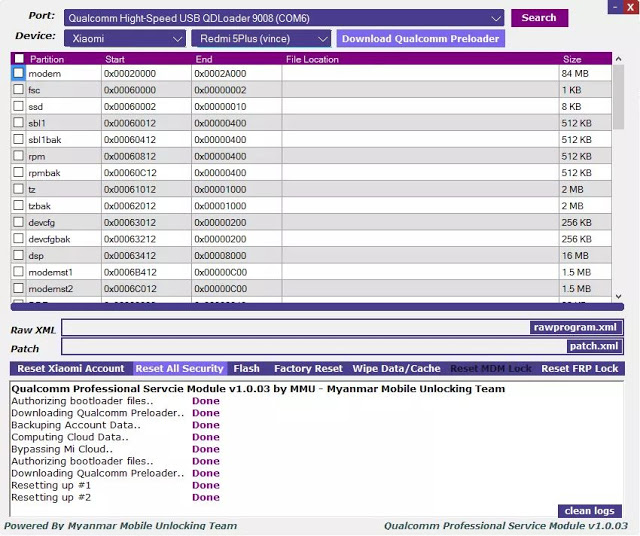640x536 pixels.
Task: Minimize the window with dash button
Action: point(615,7)
